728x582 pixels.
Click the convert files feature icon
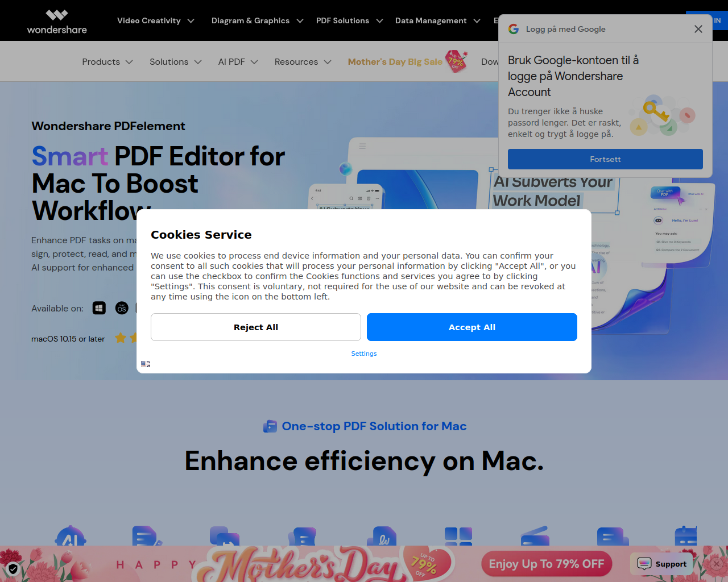pos(224,536)
